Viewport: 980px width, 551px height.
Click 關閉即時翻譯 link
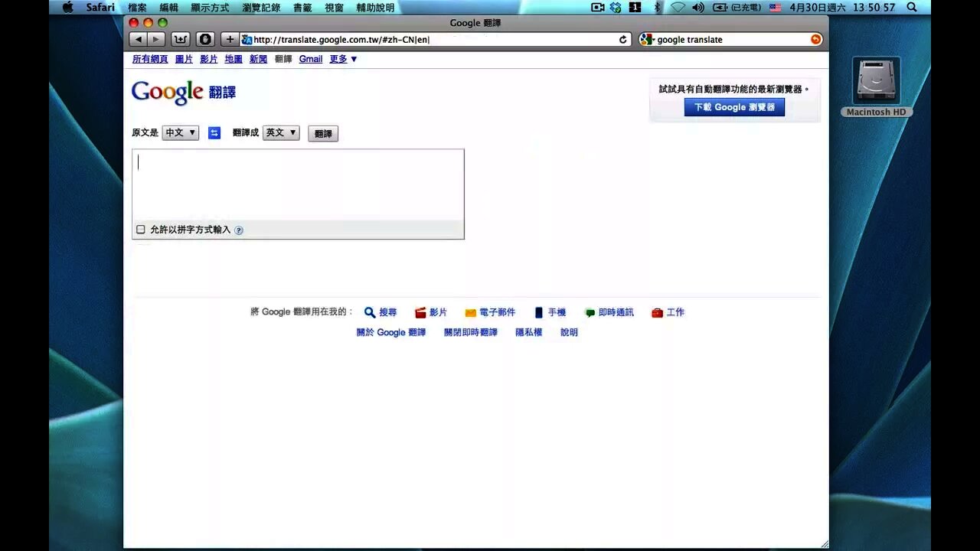[471, 333]
